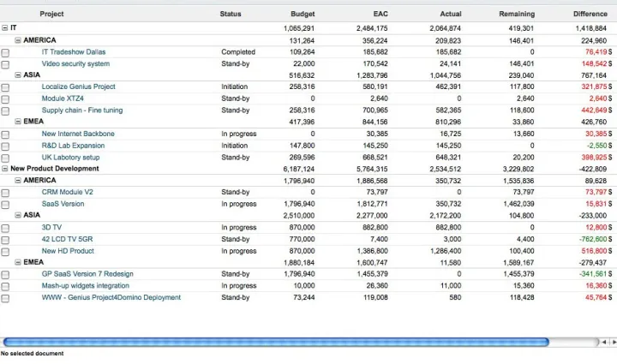Open the Localize Genius Project link

78,87
